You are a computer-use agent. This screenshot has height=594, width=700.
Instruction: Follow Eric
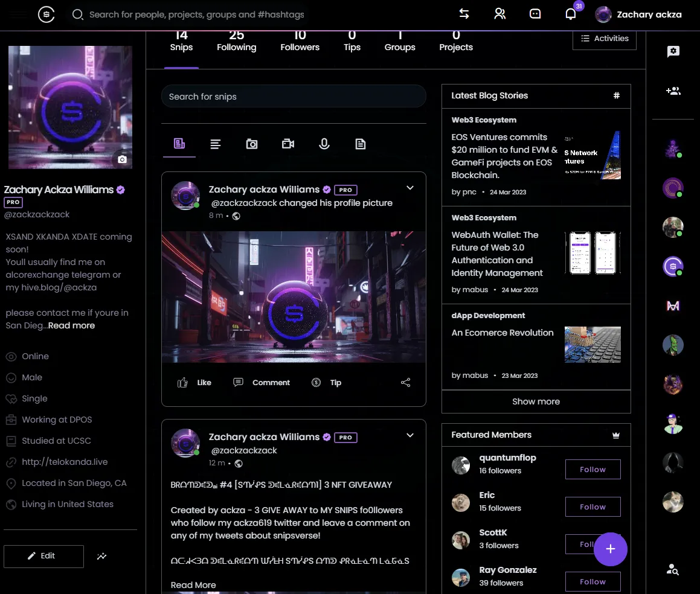point(592,506)
